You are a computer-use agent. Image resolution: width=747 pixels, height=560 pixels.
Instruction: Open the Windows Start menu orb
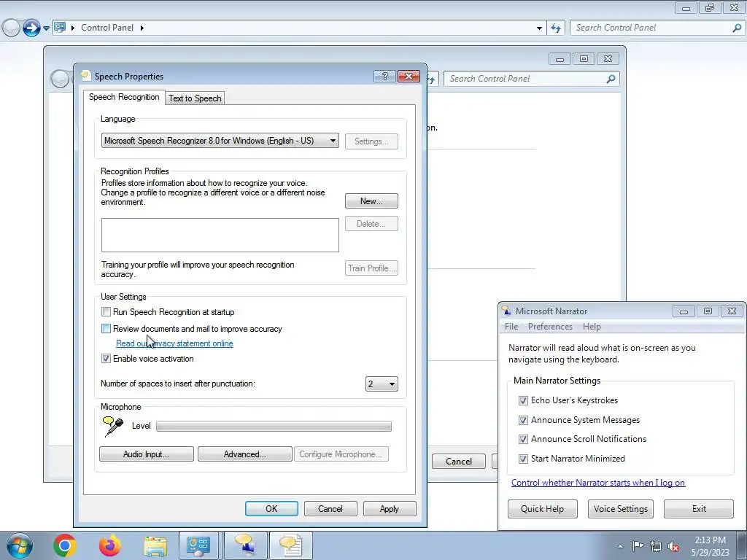point(19,545)
